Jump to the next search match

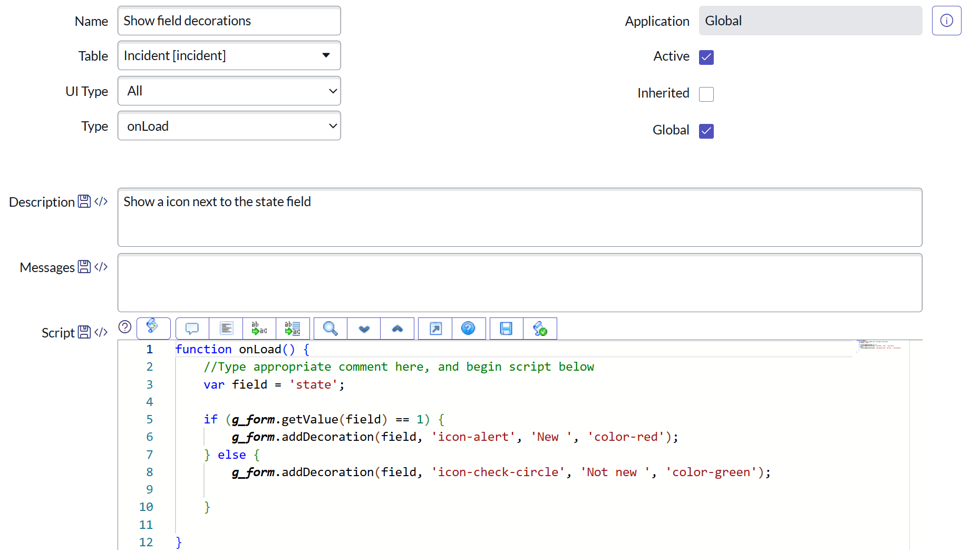coord(364,329)
